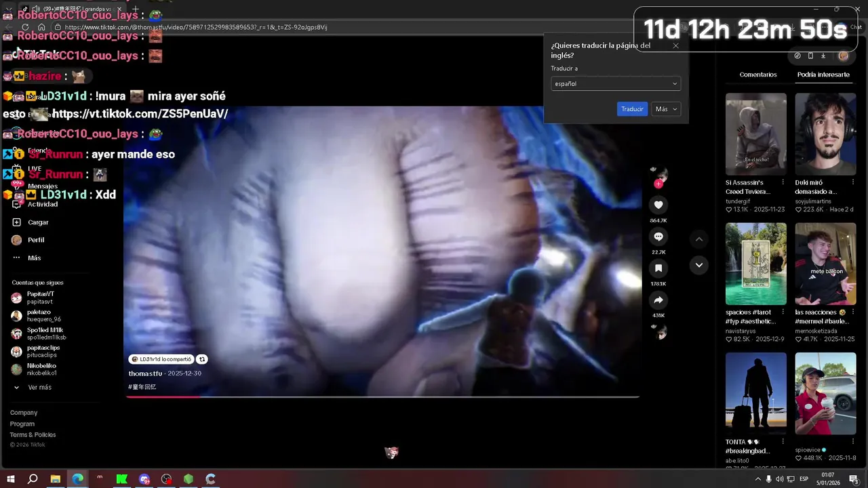Reload the page with the refresh icon
This screenshot has height=488, width=868.
[x=25, y=27]
